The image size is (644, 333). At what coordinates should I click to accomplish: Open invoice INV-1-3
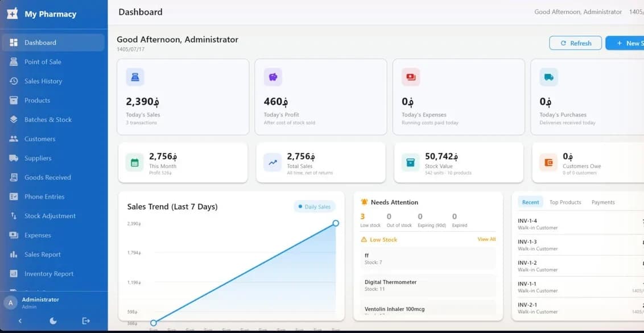[x=581, y=245]
